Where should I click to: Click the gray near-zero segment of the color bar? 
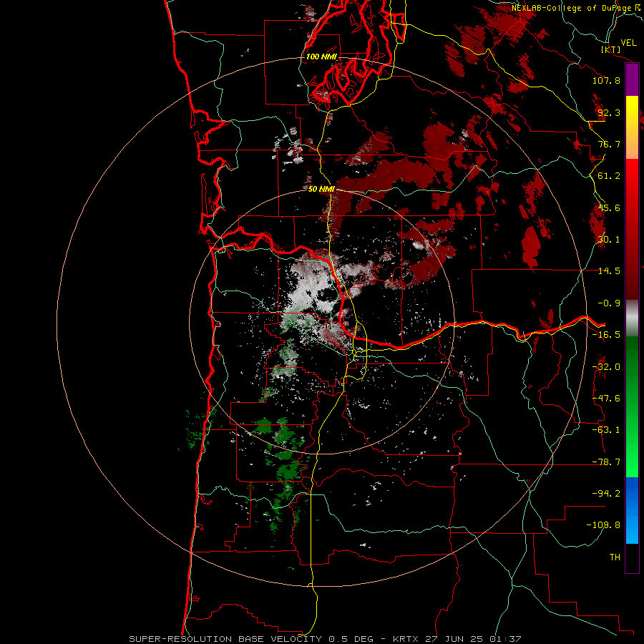pyautogui.click(x=632, y=318)
